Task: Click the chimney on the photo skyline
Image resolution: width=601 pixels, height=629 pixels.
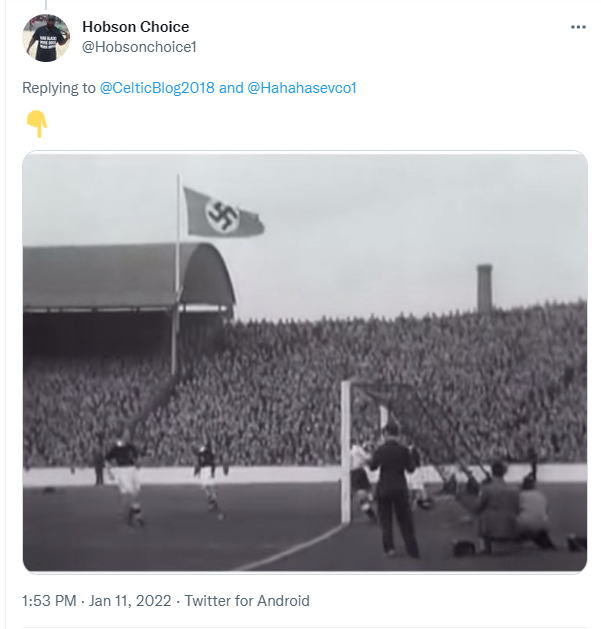Action: click(x=484, y=287)
